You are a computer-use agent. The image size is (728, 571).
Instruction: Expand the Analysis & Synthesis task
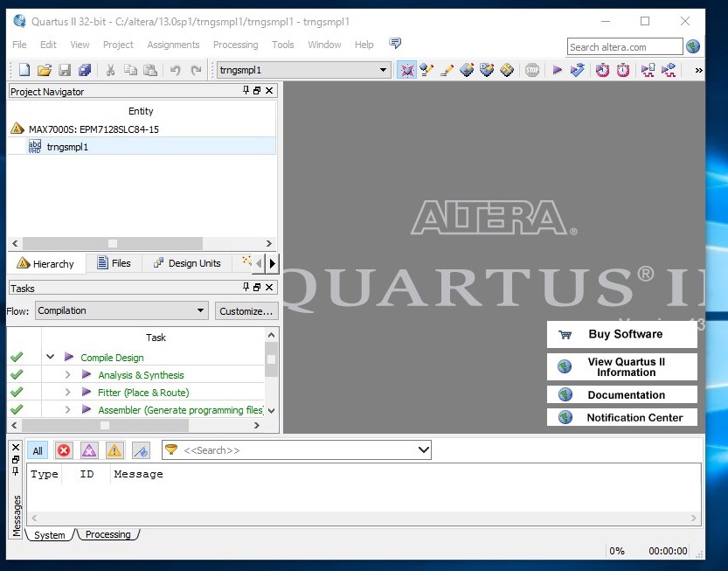68,374
